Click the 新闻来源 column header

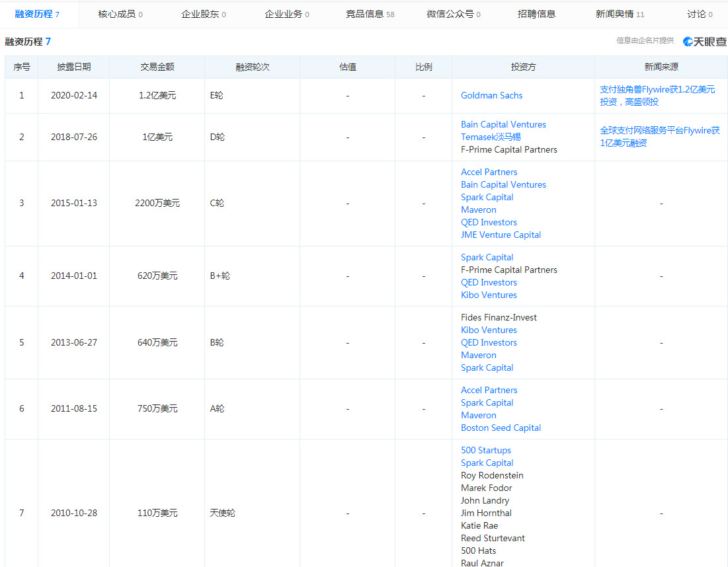[661, 67]
